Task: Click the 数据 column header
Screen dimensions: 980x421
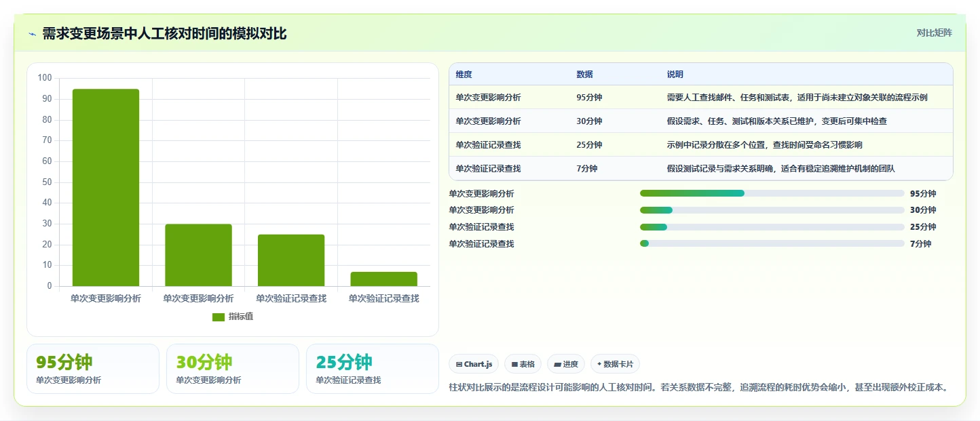Action: coord(584,75)
